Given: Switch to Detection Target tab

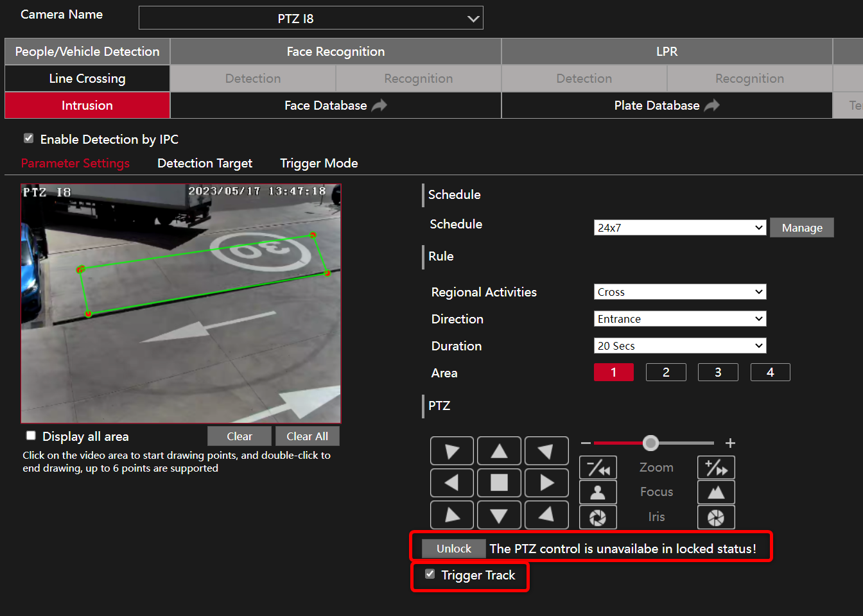Looking at the screenshot, I should (205, 163).
